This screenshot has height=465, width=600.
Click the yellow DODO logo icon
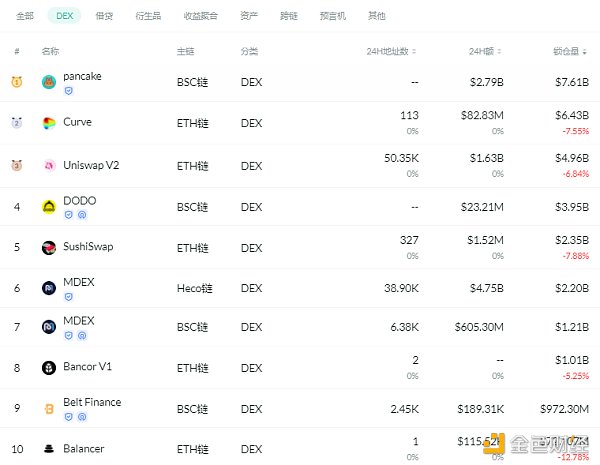(49, 207)
